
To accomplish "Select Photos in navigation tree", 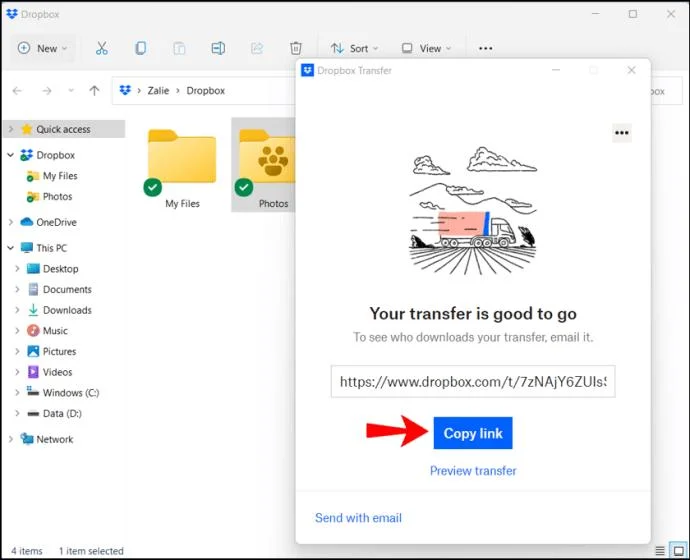I will click(x=58, y=196).
